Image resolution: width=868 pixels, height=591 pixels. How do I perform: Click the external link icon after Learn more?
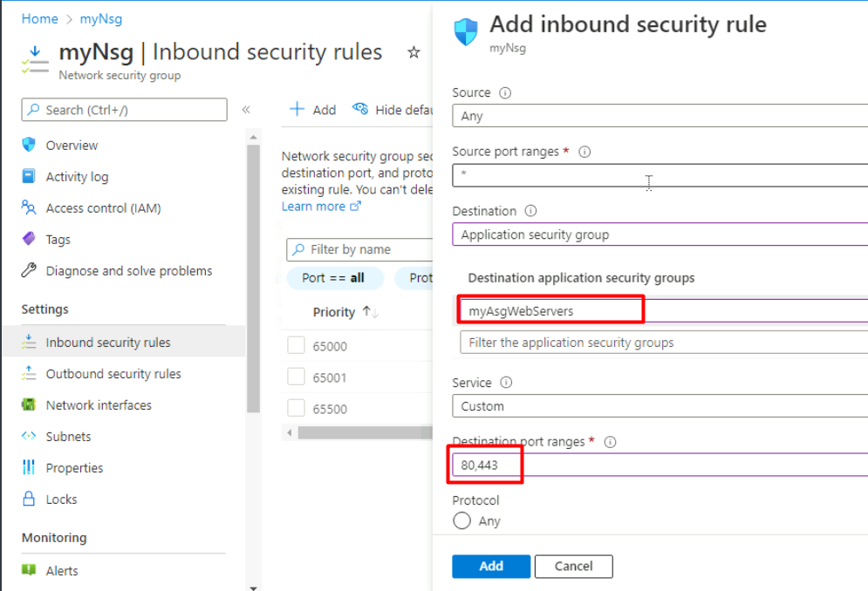tap(355, 207)
